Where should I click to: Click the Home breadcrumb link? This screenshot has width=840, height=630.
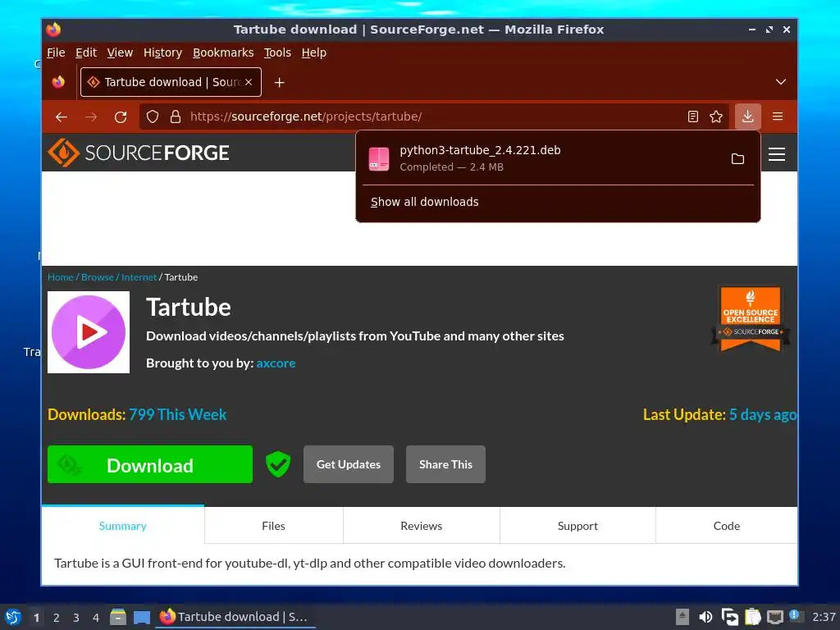click(61, 277)
